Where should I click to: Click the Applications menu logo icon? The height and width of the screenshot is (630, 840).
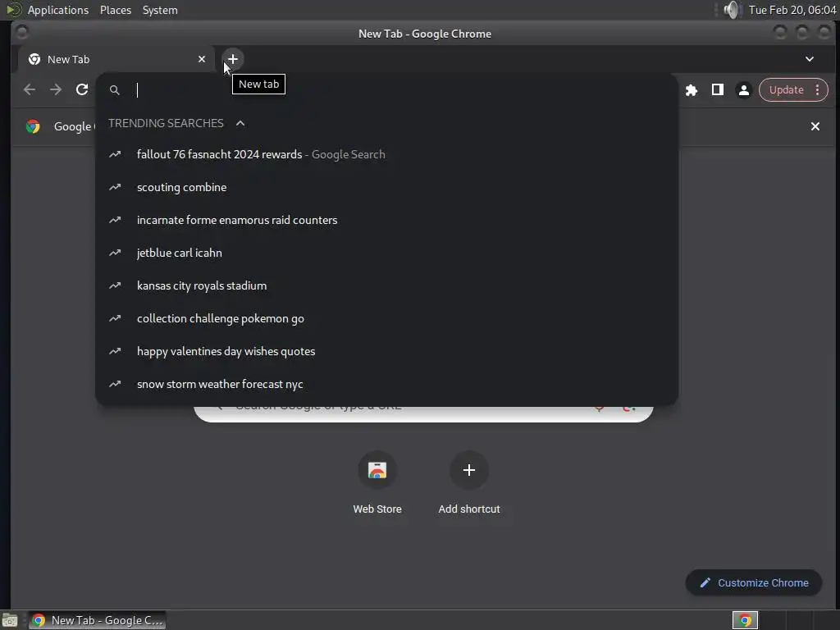[x=13, y=10]
